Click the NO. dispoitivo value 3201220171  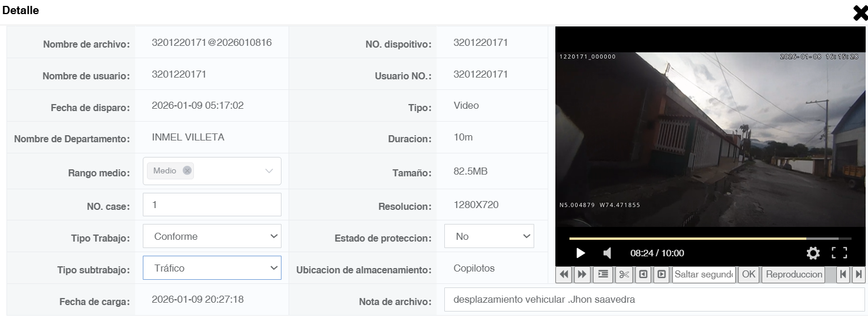(481, 42)
